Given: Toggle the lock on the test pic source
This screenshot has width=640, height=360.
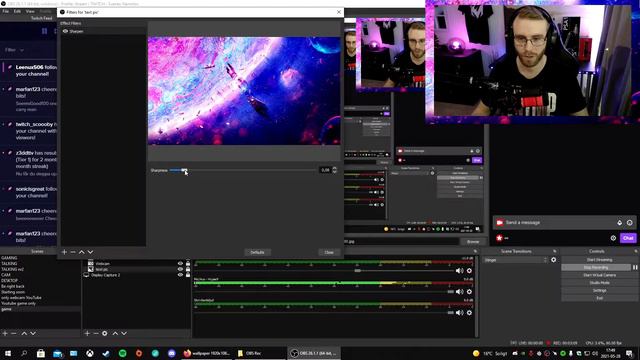Looking at the screenshot, I should coord(188,269).
